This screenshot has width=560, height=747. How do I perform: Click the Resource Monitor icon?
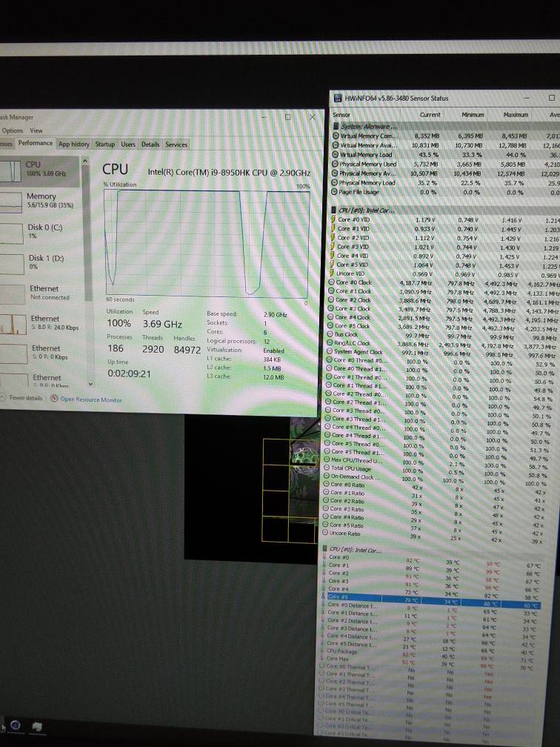(54, 398)
